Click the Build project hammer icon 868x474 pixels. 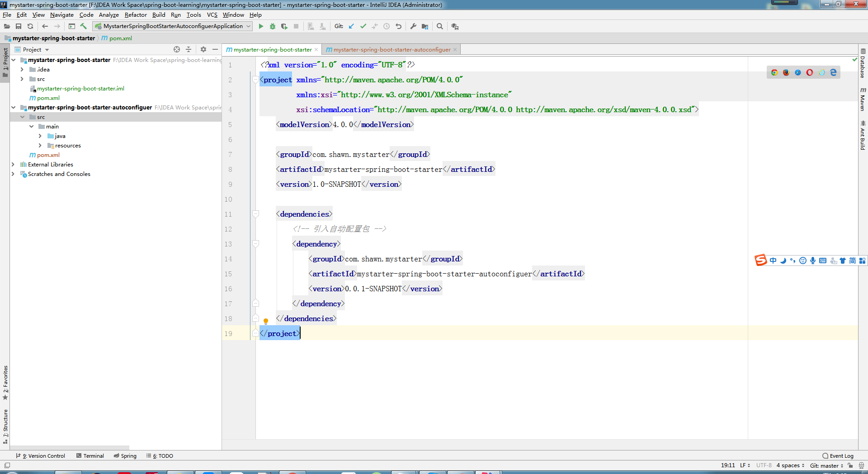84,26
